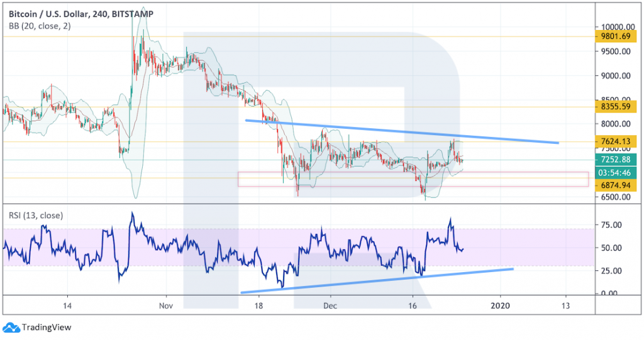Click the pink support zone rectangle
The width and height of the screenshot is (644, 340).
(x=413, y=179)
